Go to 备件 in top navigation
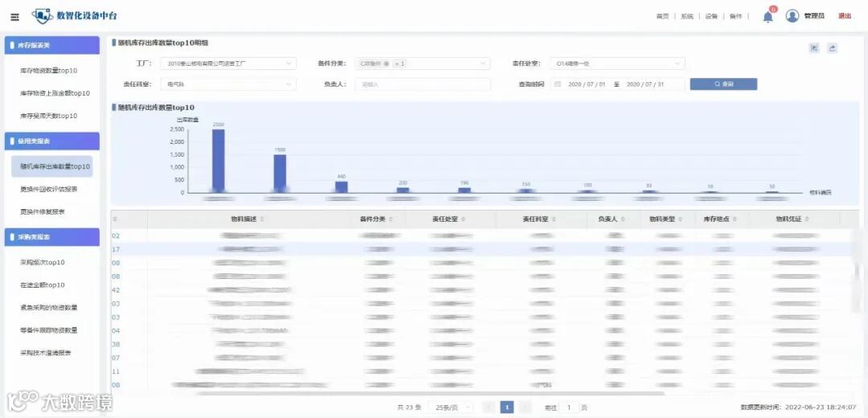This screenshot has width=868, height=418. 735,17
